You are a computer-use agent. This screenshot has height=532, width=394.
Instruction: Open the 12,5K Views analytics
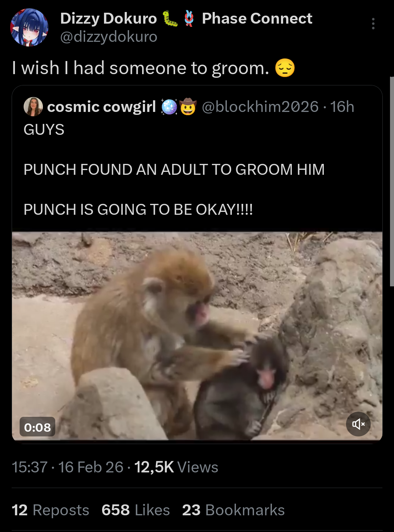pos(176,467)
